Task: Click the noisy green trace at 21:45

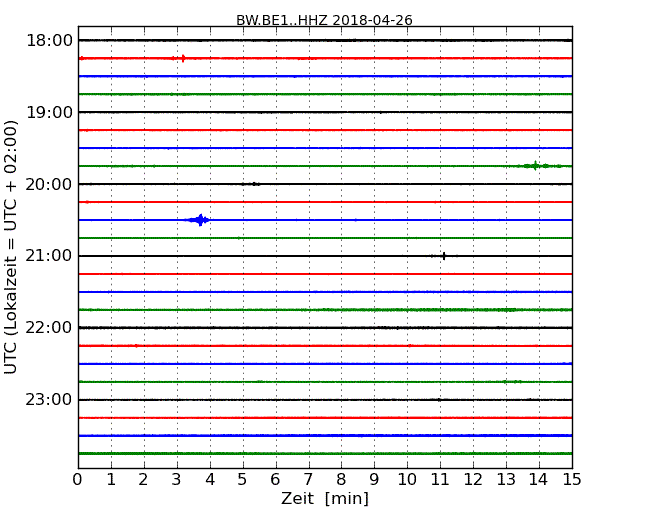Action: [325, 310]
